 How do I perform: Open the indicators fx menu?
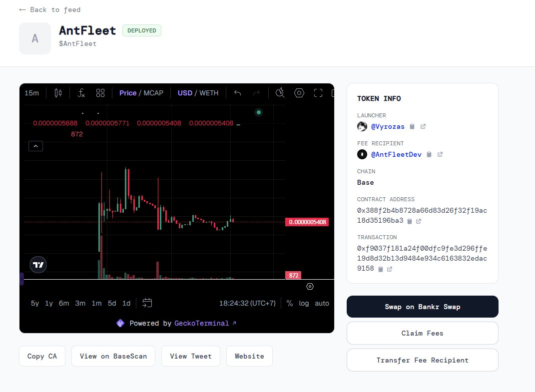81,93
